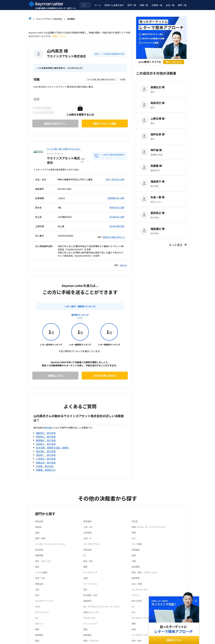Image resolution: width=215 pixels, height=644 pixels.
Task: Open マーケティング department link
Action: tap(90, 572)
